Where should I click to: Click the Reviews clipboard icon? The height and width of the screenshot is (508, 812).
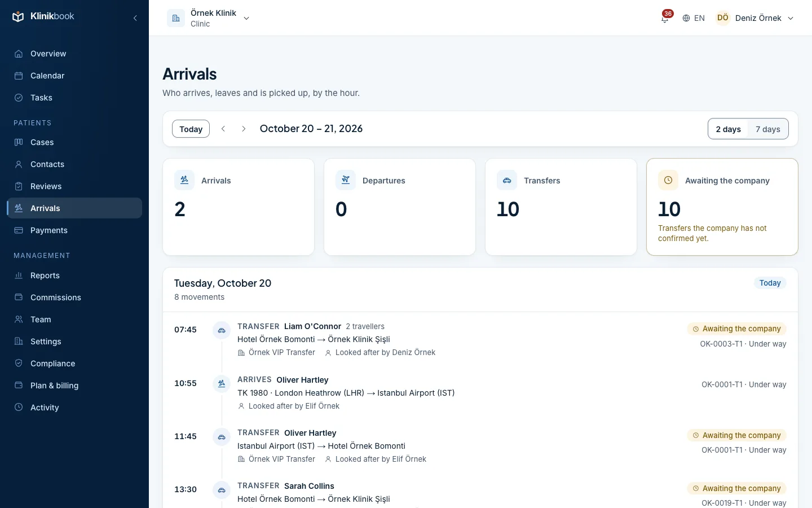click(x=19, y=186)
